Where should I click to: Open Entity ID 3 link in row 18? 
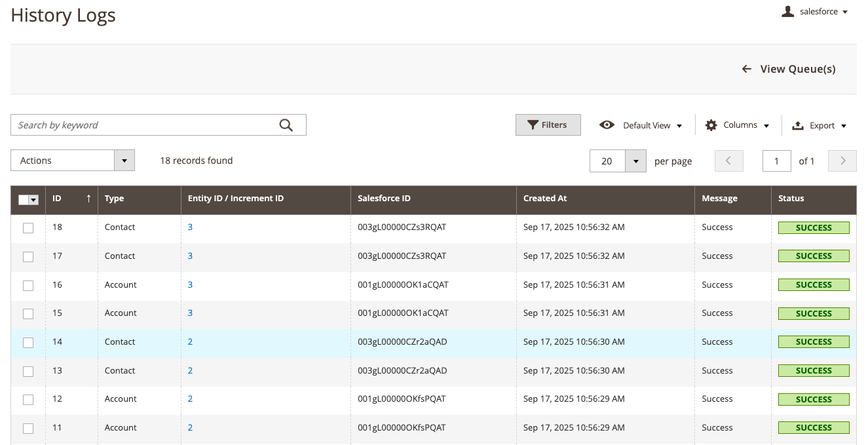(190, 227)
